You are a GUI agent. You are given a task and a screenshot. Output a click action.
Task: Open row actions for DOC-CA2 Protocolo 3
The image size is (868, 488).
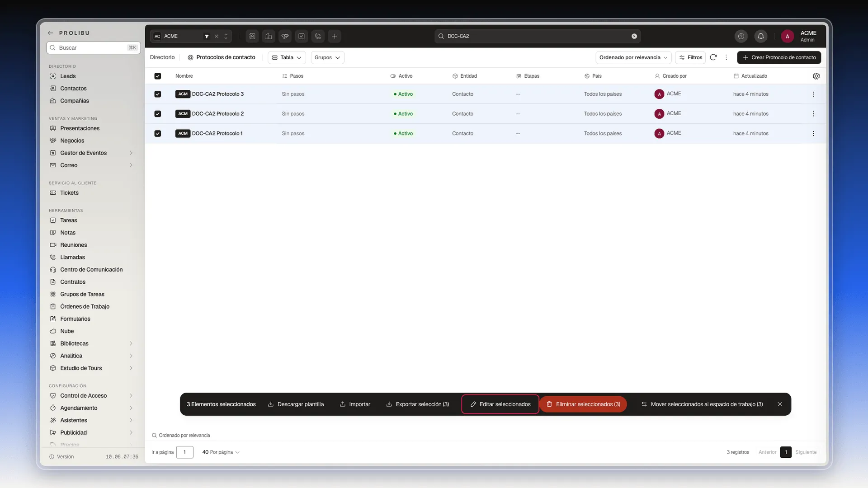coord(813,94)
